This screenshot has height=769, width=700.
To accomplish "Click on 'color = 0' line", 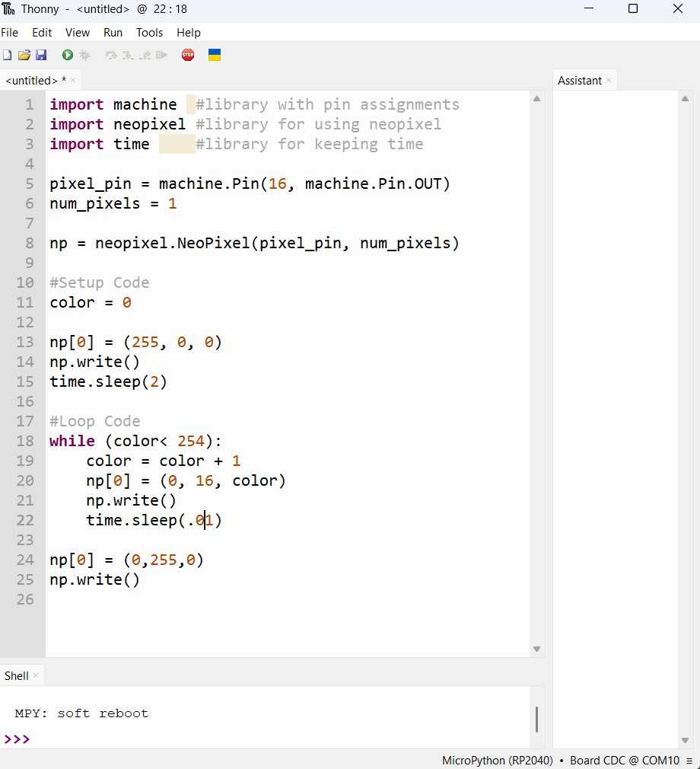I will pos(91,302).
